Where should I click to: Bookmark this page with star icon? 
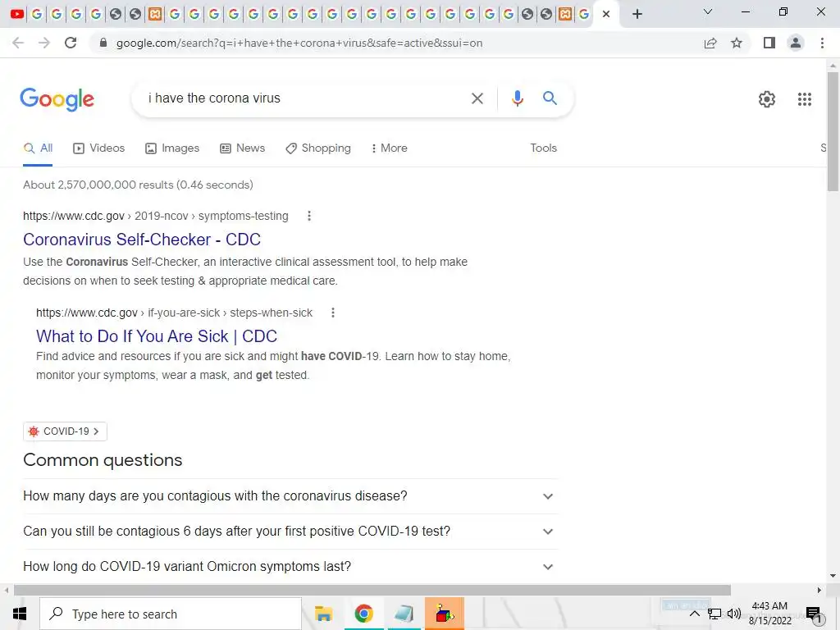pos(737,43)
